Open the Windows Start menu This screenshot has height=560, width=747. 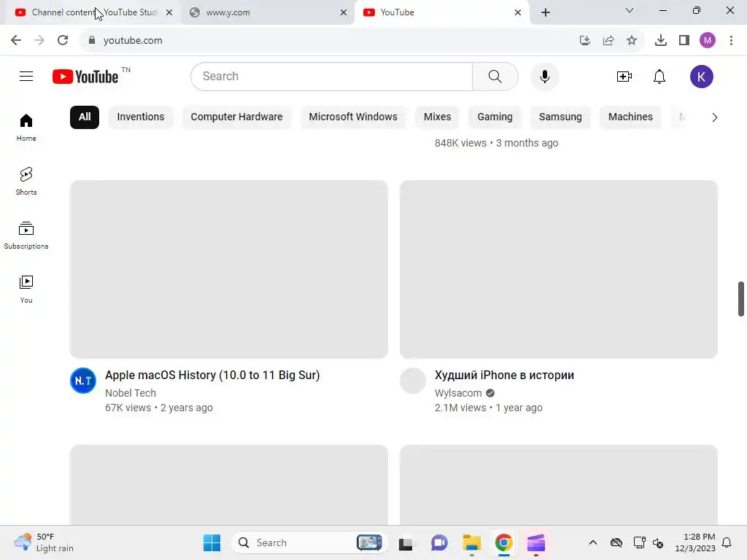click(x=212, y=542)
